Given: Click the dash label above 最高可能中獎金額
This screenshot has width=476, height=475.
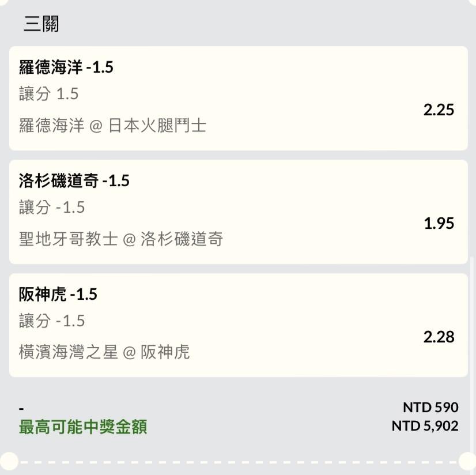Looking at the screenshot, I should (21, 409).
